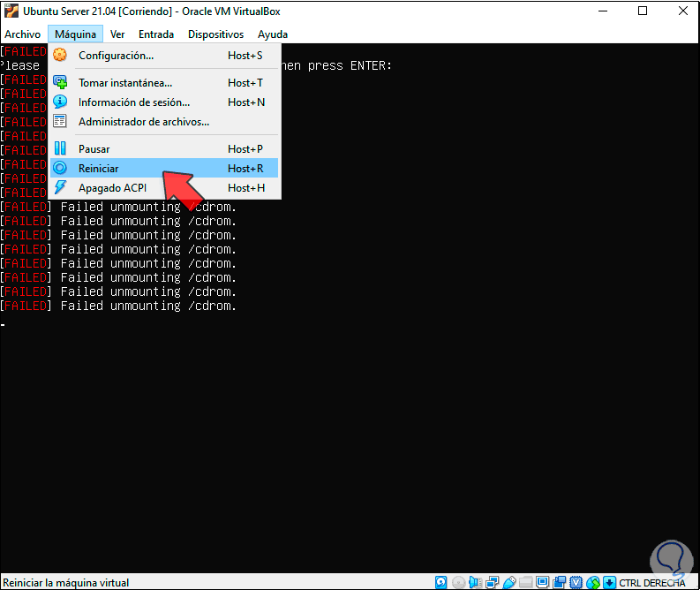Open Información de sesión... entry
Viewport: 700px width, 590px height.
[164, 102]
